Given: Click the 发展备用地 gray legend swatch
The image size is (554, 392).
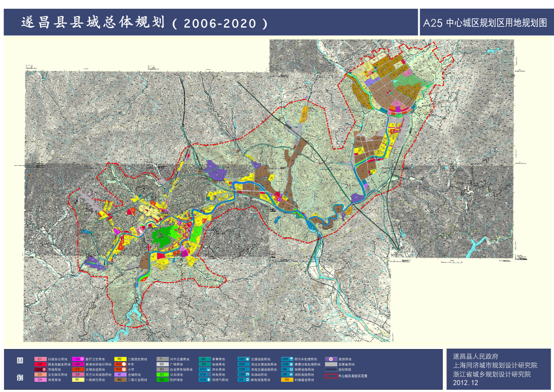Looking at the screenshot, I should coord(331,364).
